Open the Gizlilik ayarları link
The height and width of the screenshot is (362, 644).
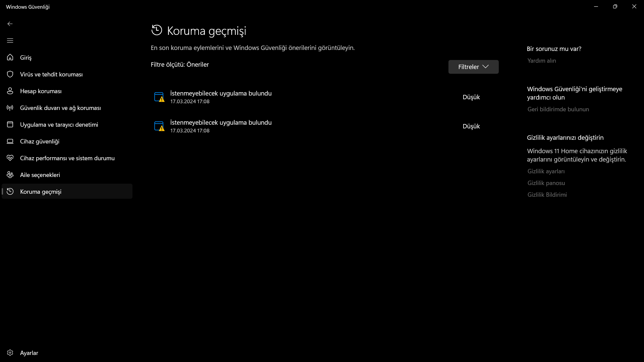[x=546, y=171]
